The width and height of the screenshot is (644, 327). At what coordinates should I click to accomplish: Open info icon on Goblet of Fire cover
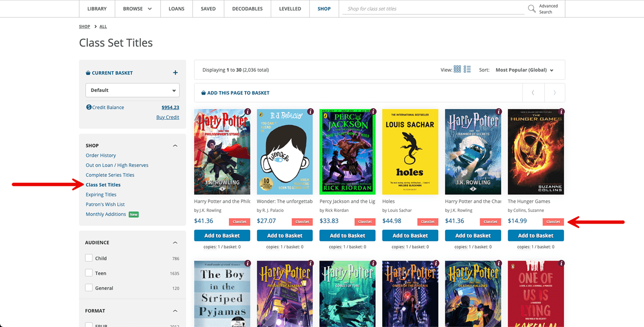coord(373,263)
